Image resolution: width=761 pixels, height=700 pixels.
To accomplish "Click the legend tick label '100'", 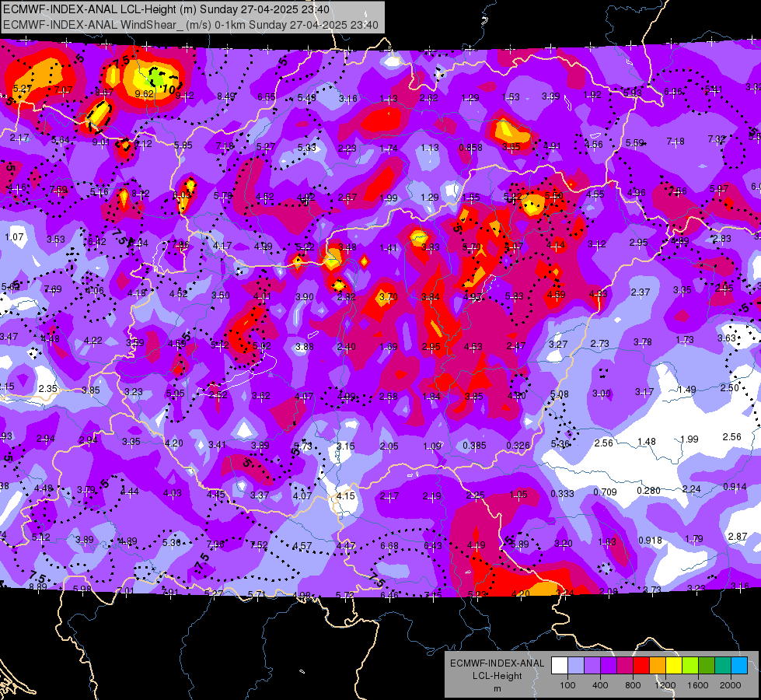I will (567, 685).
